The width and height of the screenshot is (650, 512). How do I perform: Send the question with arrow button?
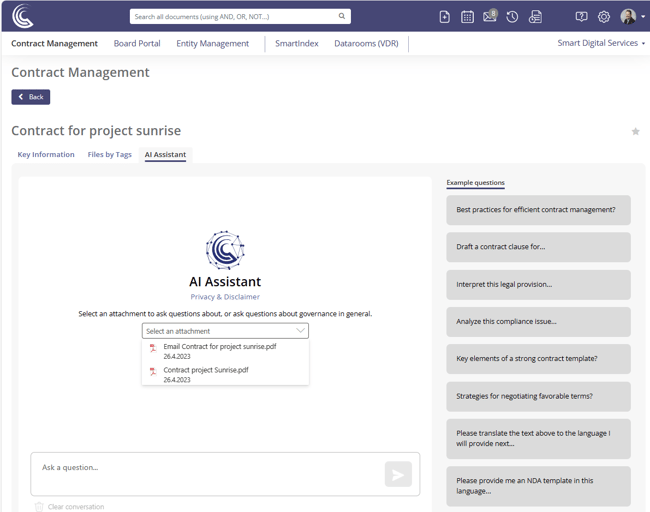(x=398, y=474)
